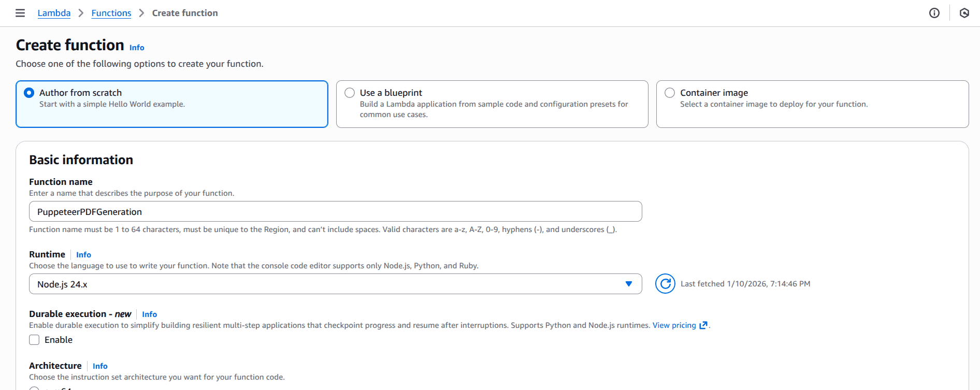This screenshot has width=980, height=390.
Task: Show Info for Durable execution
Action: 149,314
